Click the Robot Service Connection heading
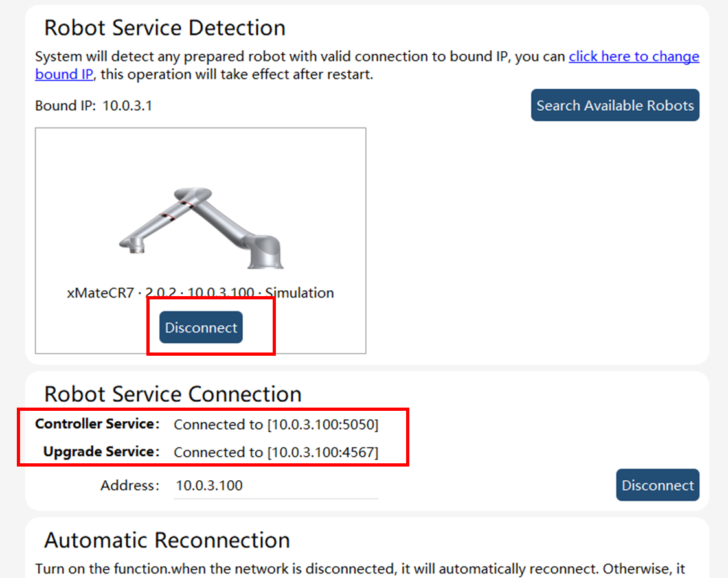 (x=173, y=394)
